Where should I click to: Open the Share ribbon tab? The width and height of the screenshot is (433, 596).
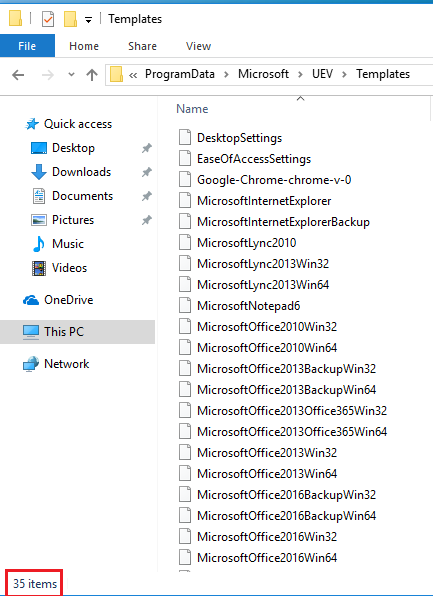tap(142, 46)
